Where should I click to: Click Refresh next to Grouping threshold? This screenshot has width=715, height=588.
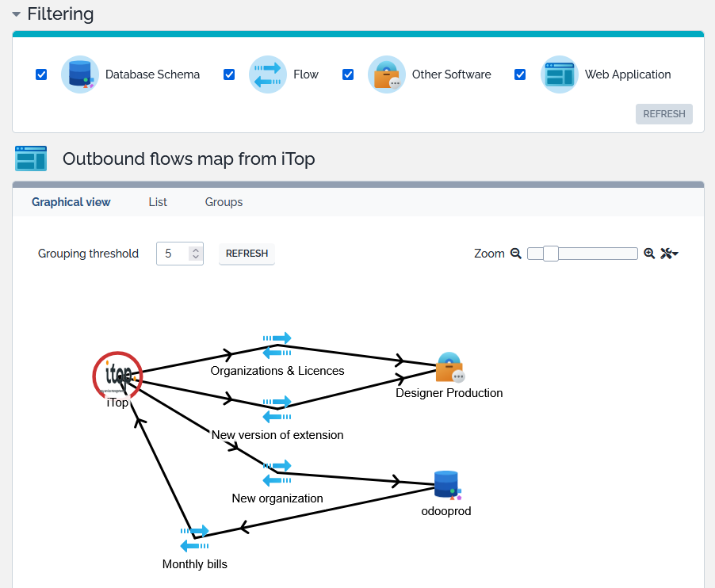pos(247,254)
